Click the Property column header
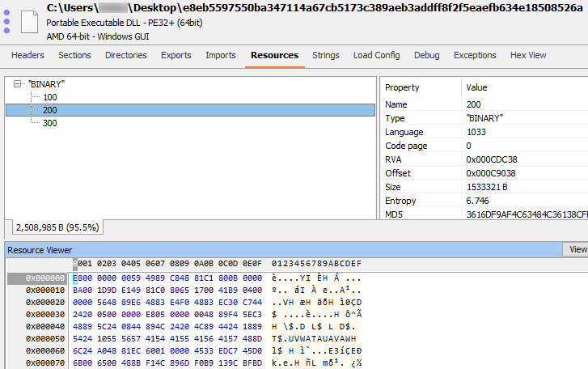Screen dimensions: 588x369 [402, 87]
